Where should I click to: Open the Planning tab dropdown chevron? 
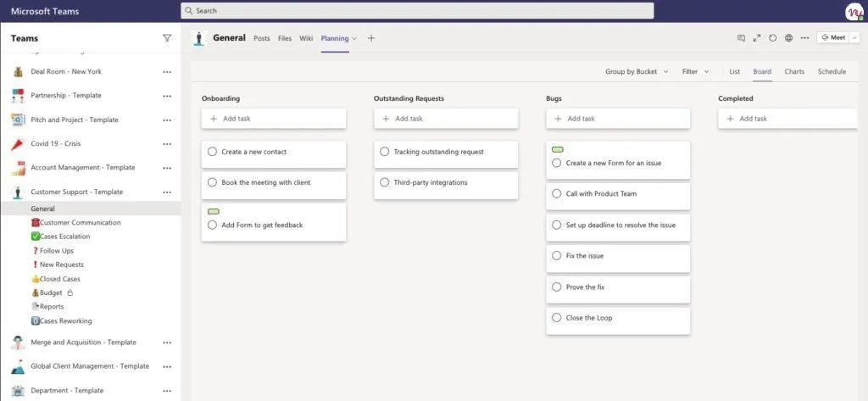(354, 39)
